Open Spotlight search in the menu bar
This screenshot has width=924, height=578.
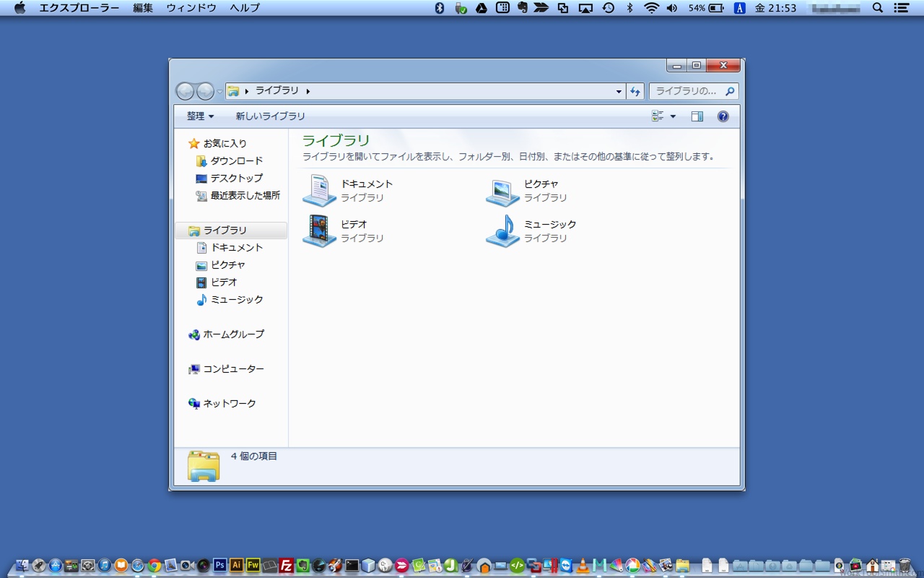878,8
